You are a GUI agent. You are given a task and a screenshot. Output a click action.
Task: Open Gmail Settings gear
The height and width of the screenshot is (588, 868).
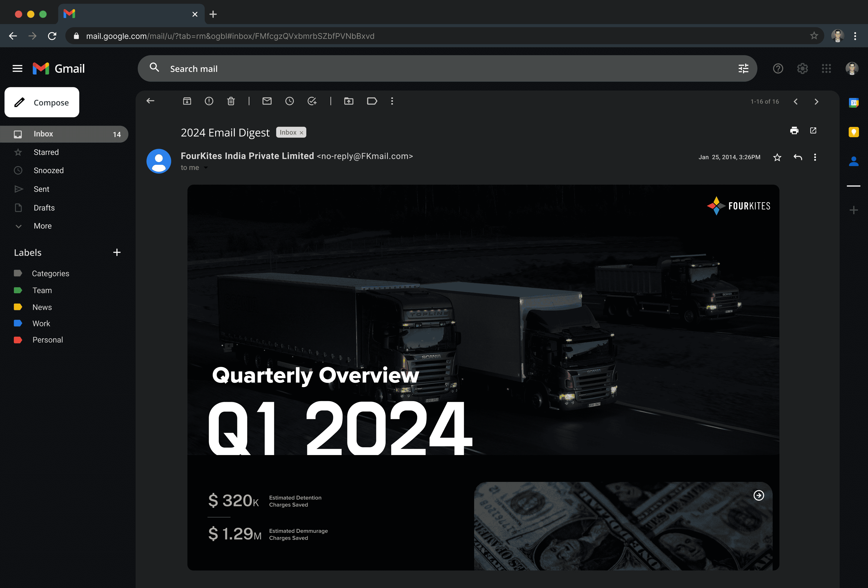pyautogui.click(x=802, y=69)
